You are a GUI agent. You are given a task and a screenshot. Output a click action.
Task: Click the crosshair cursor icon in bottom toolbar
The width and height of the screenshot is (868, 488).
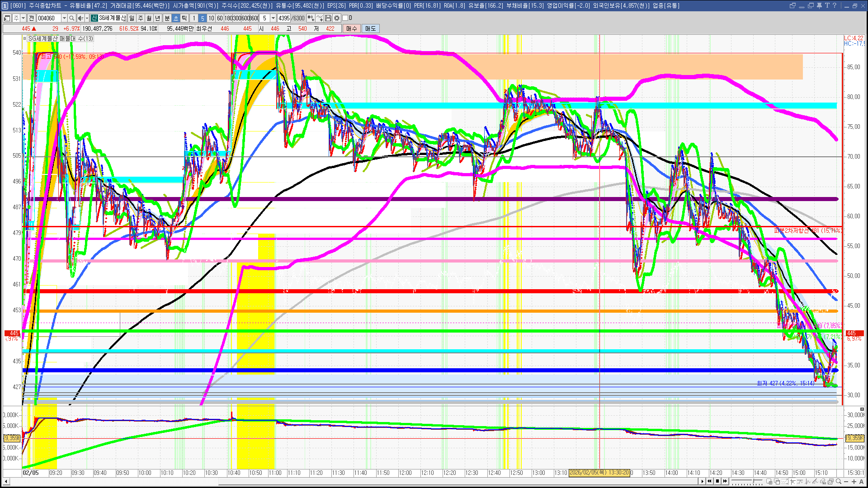[x=793, y=481]
